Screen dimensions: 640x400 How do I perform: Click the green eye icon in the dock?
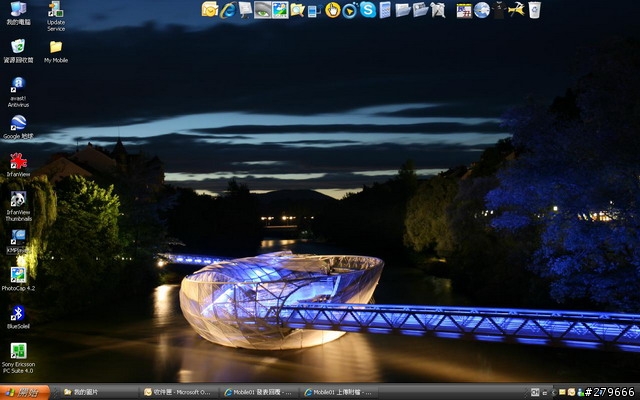click(262, 10)
